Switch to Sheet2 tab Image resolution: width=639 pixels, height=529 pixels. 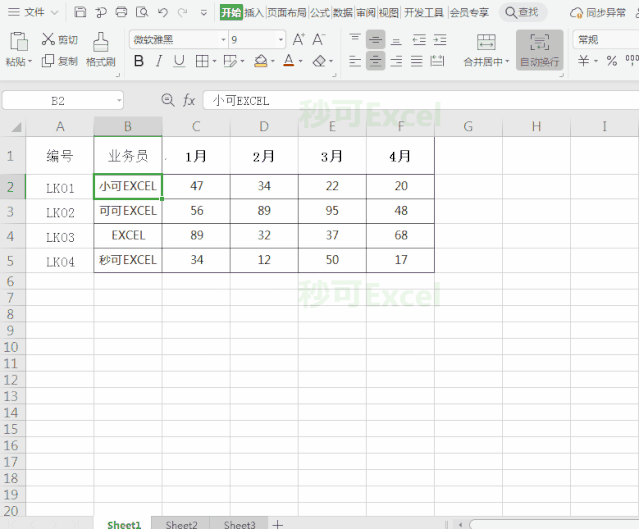pos(181,524)
